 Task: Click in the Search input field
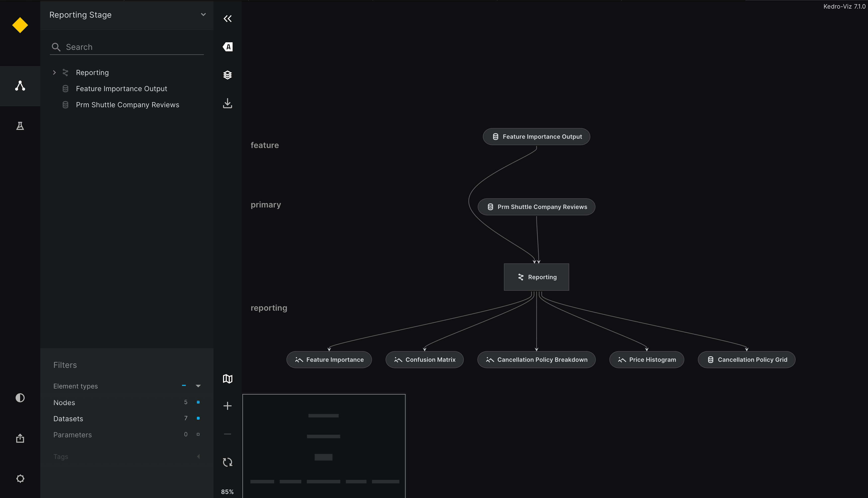[x=127, y=47]
